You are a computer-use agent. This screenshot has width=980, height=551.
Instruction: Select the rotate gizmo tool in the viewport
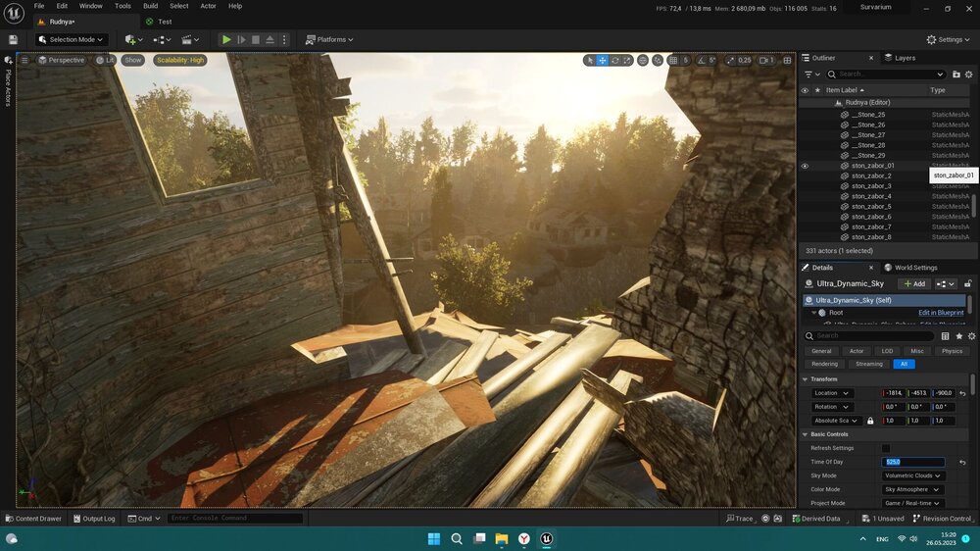614,60
